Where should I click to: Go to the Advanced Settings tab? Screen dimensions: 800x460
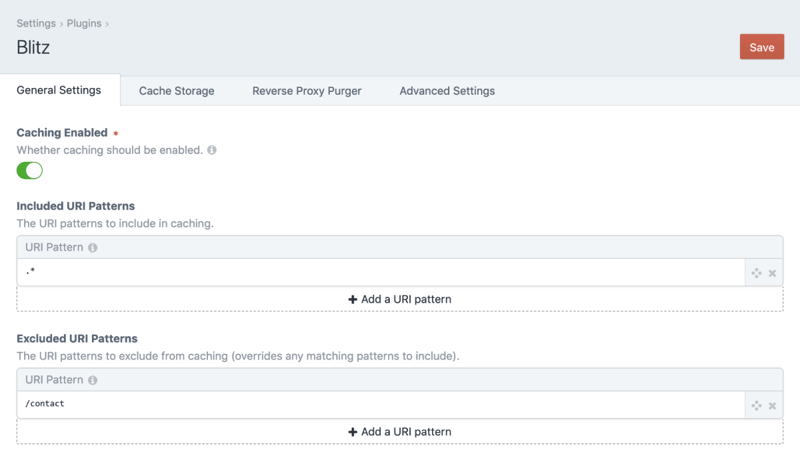(x=447, y=91)
